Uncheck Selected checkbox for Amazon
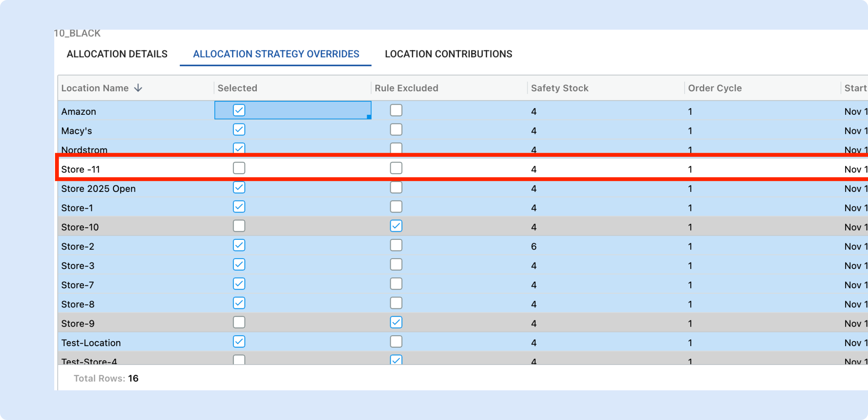868x420 pixels. pyautogui.click(x=239, y=110)
